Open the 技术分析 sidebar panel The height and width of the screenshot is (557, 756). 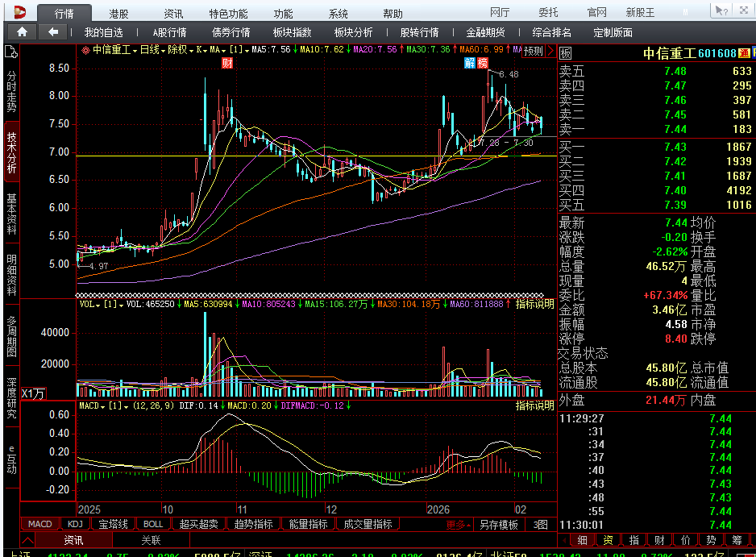pos(11,152)
